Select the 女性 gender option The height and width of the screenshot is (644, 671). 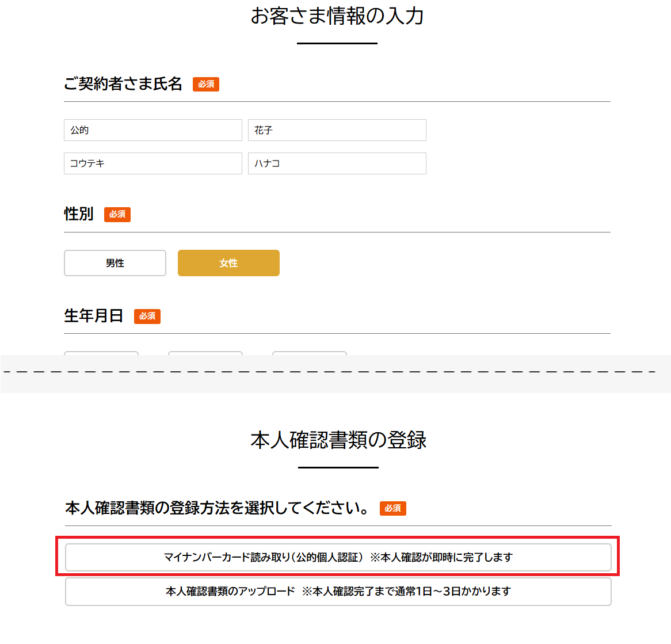click(228, 263)
